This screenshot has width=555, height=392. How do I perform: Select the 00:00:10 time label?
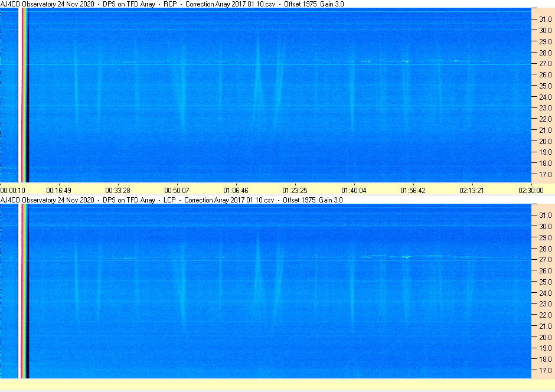13,190
